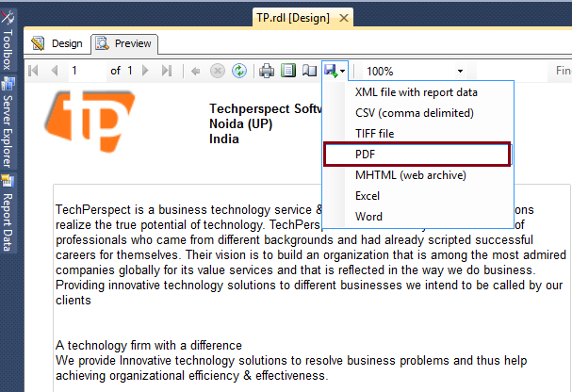Close the TP.rdl [Design] tab
The height and width of the screenshot is (392, 572).
click(x=344, y=18)
